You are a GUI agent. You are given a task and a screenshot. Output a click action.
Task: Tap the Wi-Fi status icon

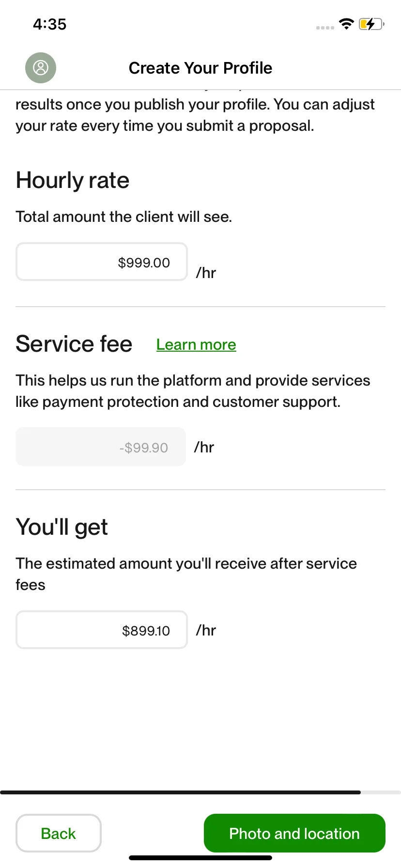pos(346,24)
